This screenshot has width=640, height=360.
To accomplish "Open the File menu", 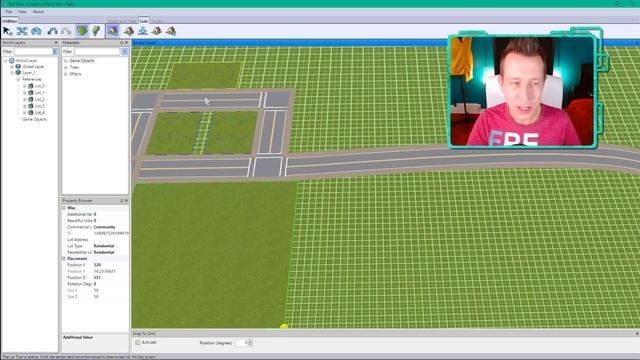I will 9,11.
